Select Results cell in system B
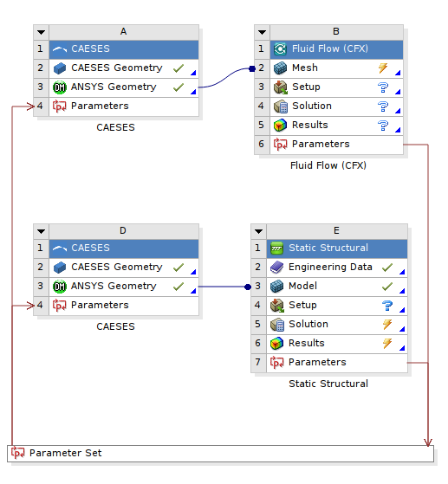Image resolution: width=448 pixels, height=484 pixels. [337, 126]
